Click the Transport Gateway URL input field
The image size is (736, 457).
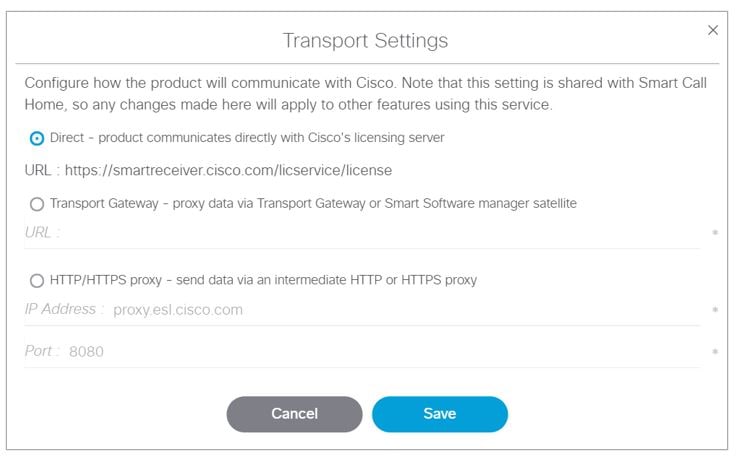tap(380, 233)
